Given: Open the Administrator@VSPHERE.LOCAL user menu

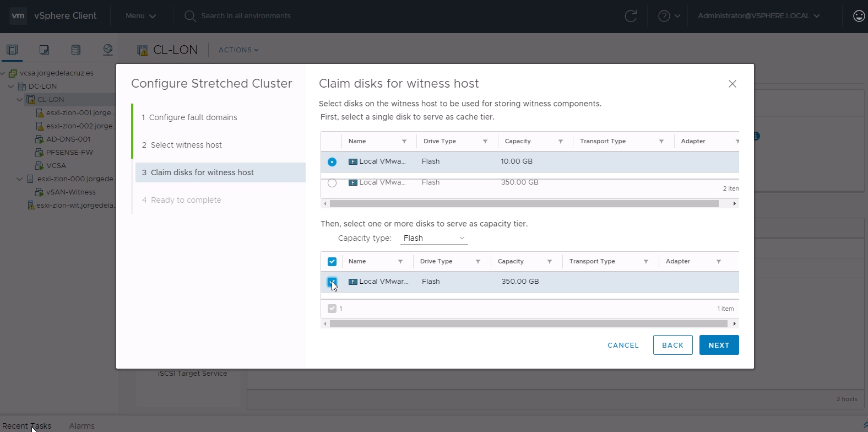Looking at the screenshot, I should (759, 16).
